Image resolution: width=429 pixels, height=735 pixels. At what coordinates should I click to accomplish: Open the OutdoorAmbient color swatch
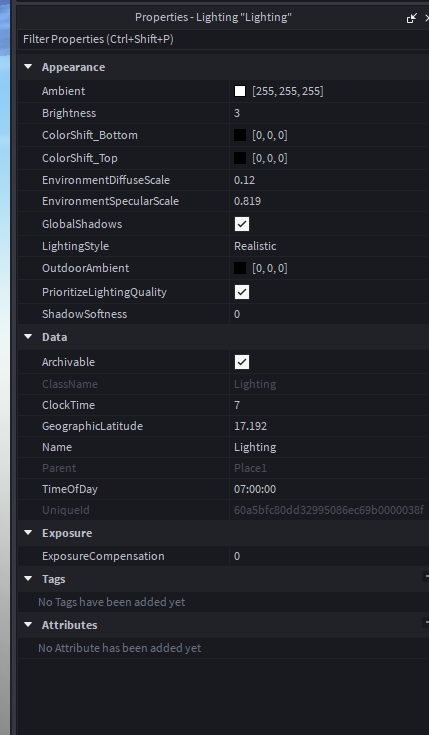coord(240,268)
